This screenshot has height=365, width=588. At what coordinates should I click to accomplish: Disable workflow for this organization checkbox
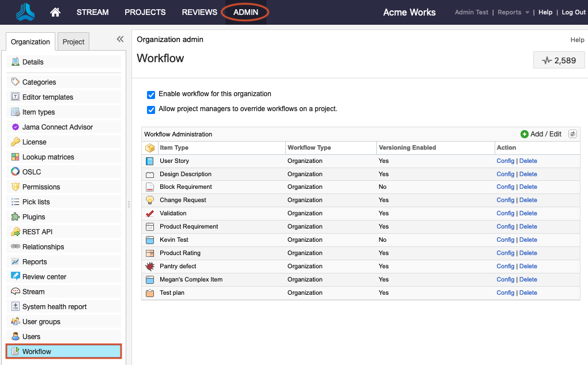click(151, 94)
